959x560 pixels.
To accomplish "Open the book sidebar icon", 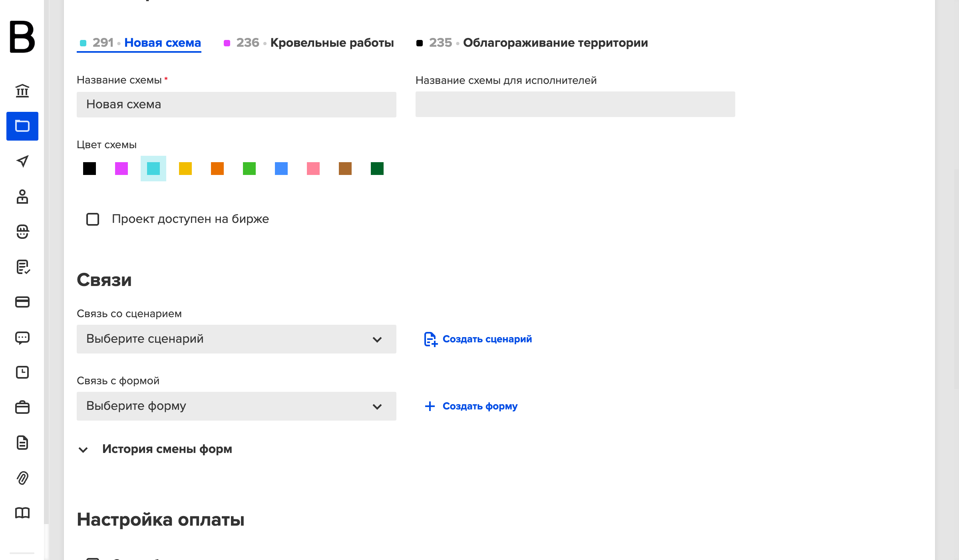I will pos(22,513).
